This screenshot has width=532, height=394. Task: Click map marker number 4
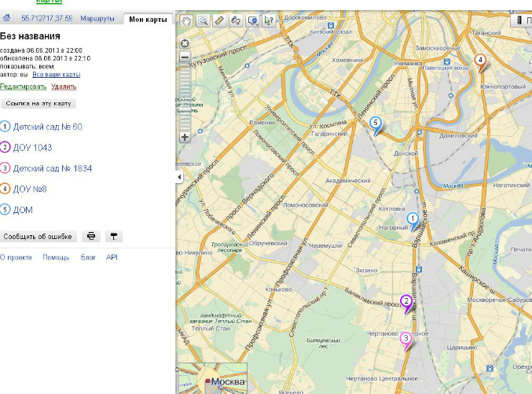tap(480, 60)
